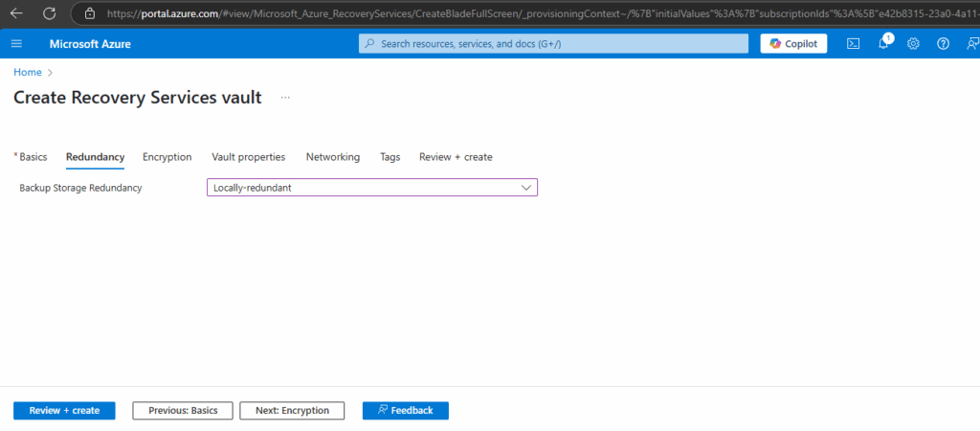Open the Vault properties tab
Image resolution: width=980 pixels, height=431 pixels.
tap(248, 157)
